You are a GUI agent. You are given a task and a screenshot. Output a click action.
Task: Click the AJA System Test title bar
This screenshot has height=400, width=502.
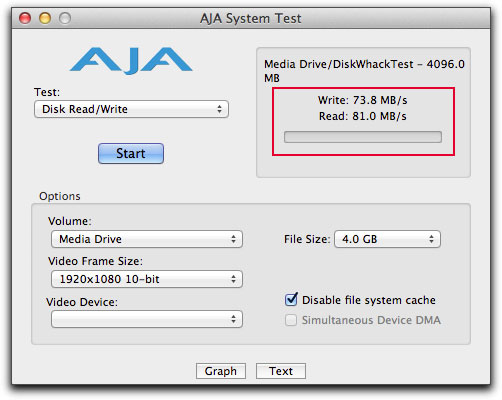[x=251, y=18]
